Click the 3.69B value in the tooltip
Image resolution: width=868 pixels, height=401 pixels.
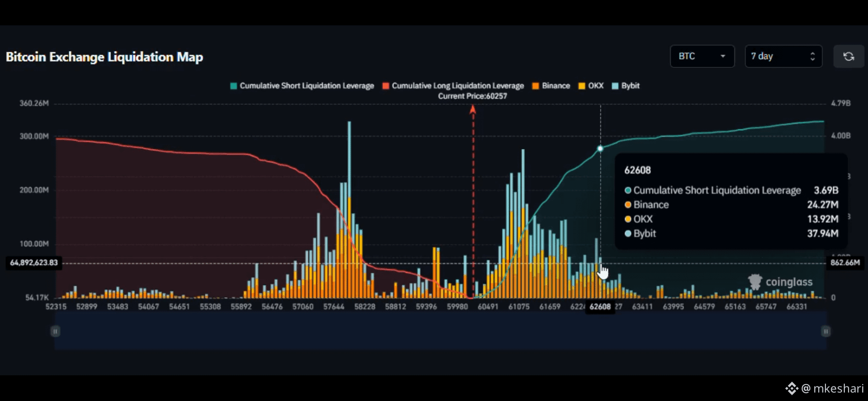click(x=826, y=190)
